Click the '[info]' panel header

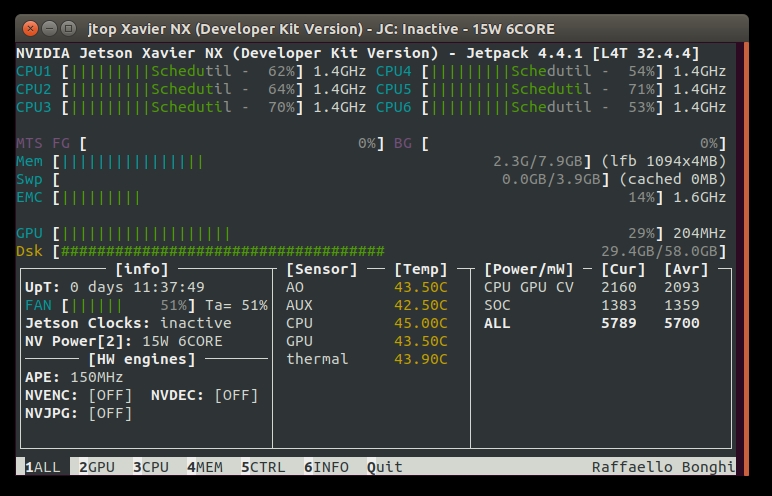point(142,269)
